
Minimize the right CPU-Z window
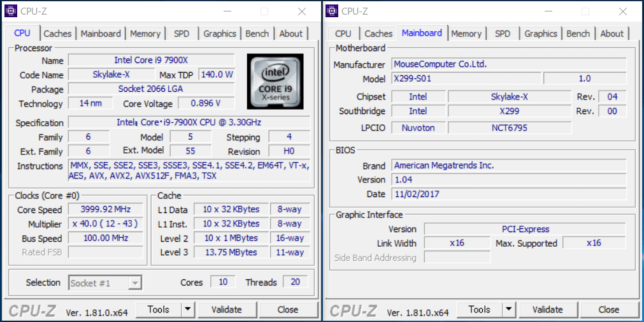[548, 11]
